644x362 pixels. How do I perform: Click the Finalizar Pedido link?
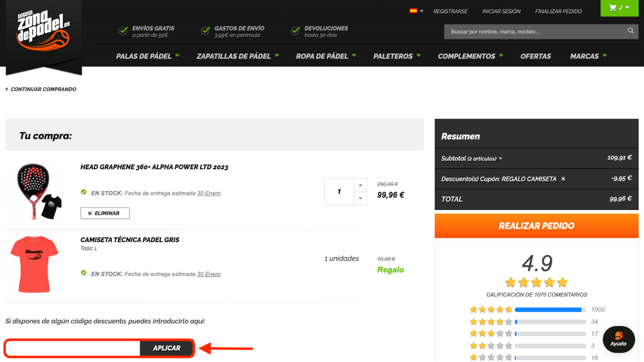tap(558, 11)
